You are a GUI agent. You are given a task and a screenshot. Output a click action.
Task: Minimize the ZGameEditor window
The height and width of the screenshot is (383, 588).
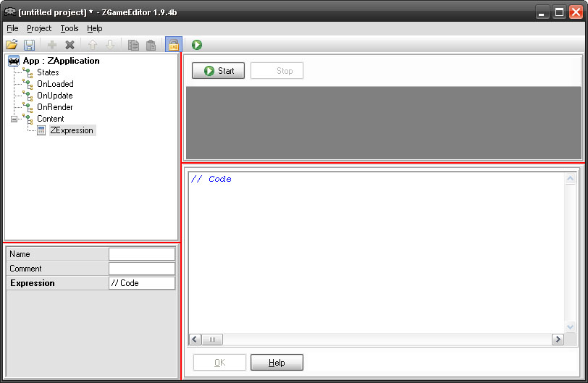coord(541,12)
